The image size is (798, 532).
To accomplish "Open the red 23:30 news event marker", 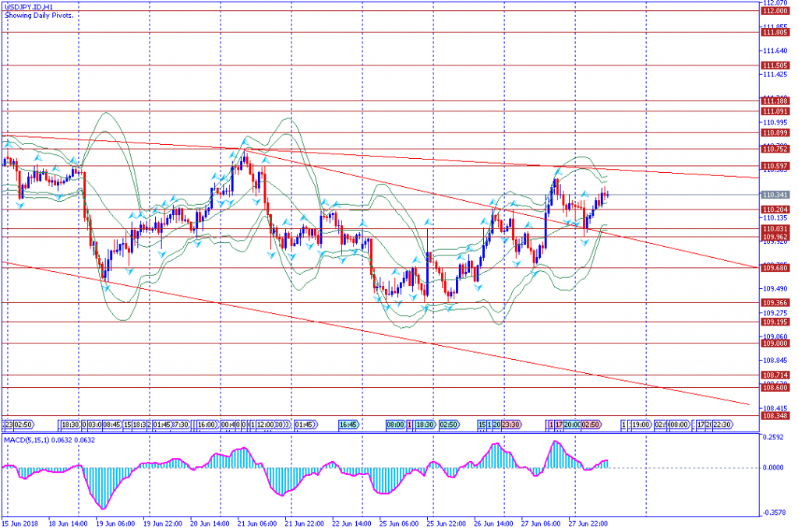I will [x=510, y=425].
